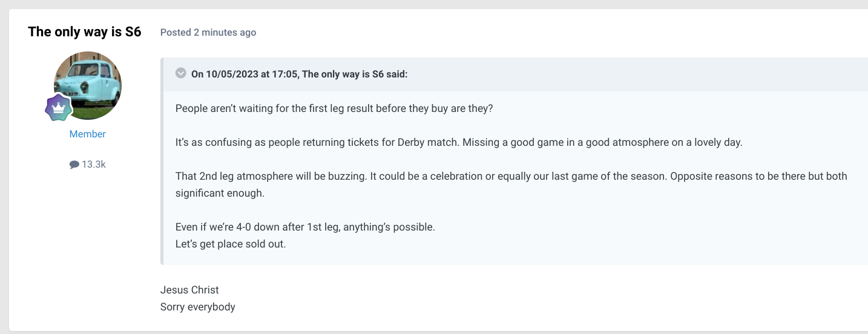Click the quoted text "significant enough."
Viewport: 868px width, 334px height.
pyautogui.click(x=220, y=194)
